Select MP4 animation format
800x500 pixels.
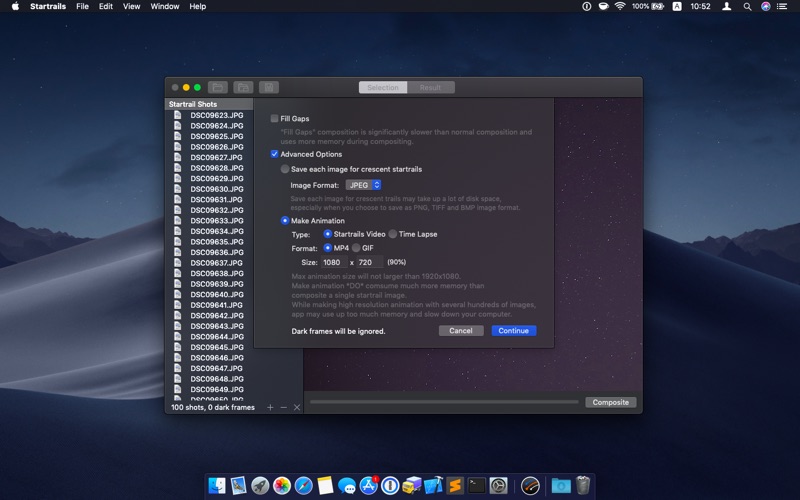(328, 248)
